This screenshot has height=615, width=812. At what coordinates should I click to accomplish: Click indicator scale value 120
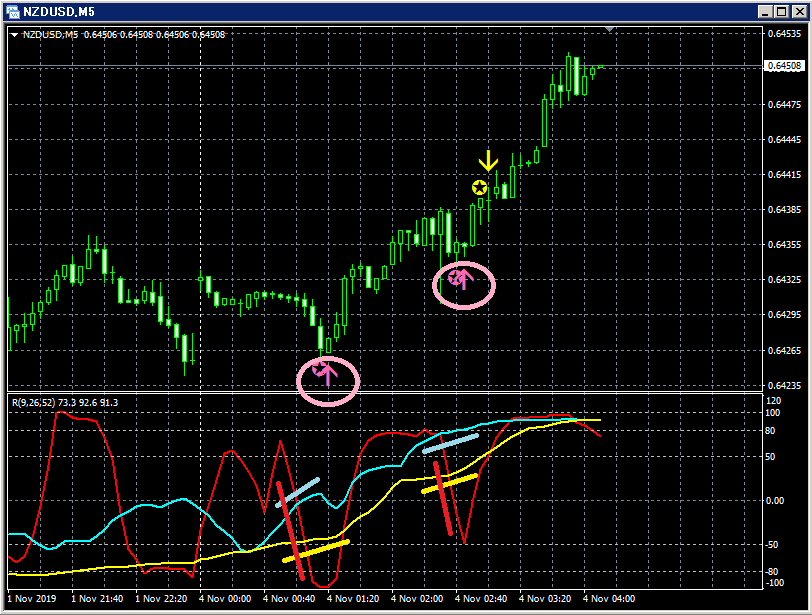[773, 401]
